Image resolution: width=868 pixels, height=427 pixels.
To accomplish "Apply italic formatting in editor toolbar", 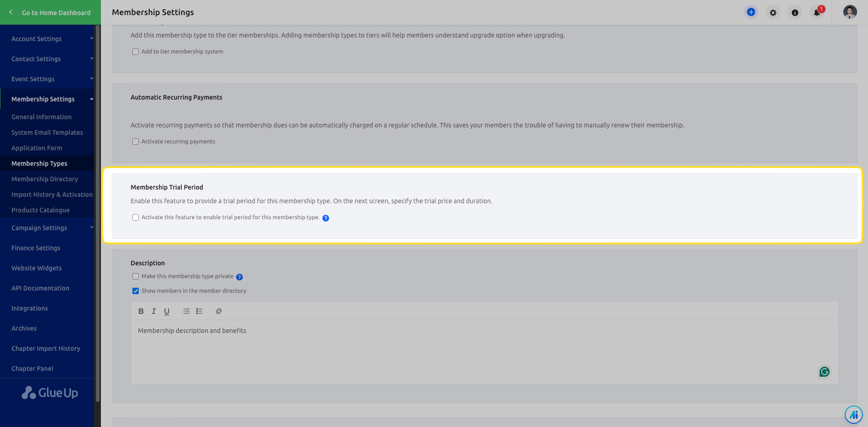I will 154,311.
